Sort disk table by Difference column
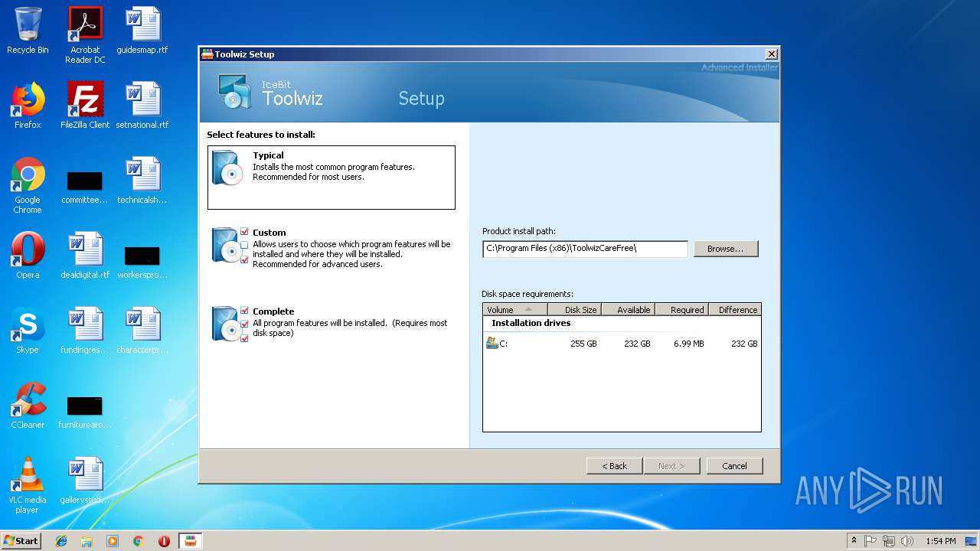 [735, 310]
